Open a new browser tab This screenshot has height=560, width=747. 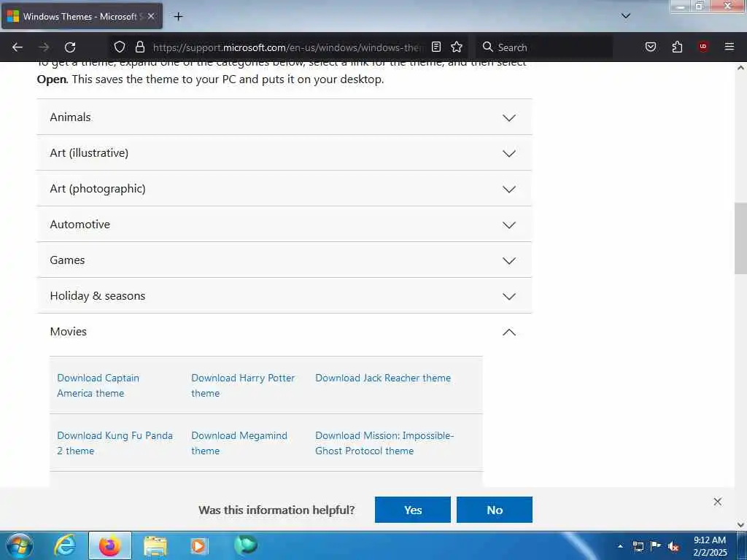[178, 17]
